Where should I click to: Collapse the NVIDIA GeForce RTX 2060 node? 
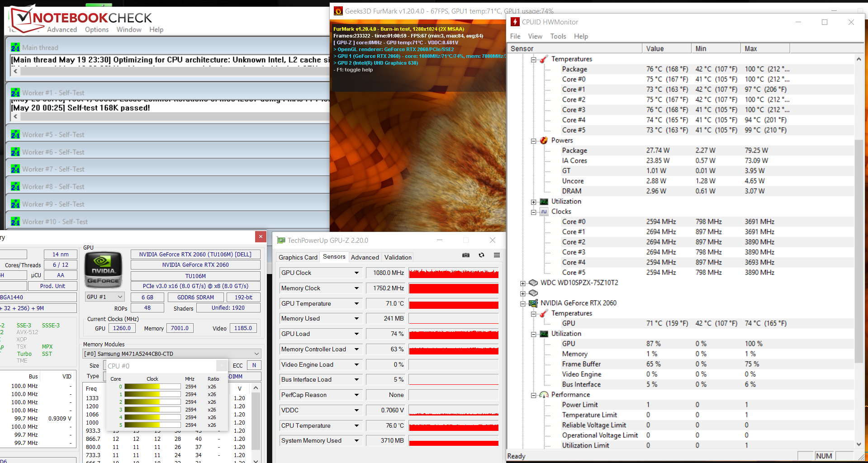coord(523,303)
